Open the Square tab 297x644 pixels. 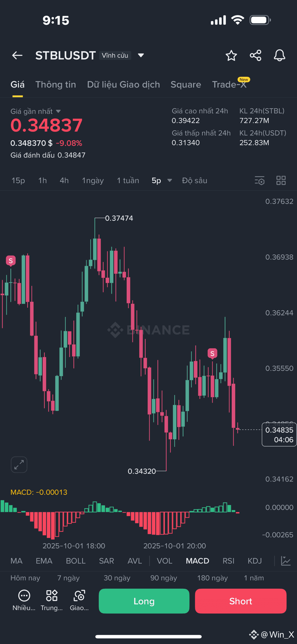186,84
